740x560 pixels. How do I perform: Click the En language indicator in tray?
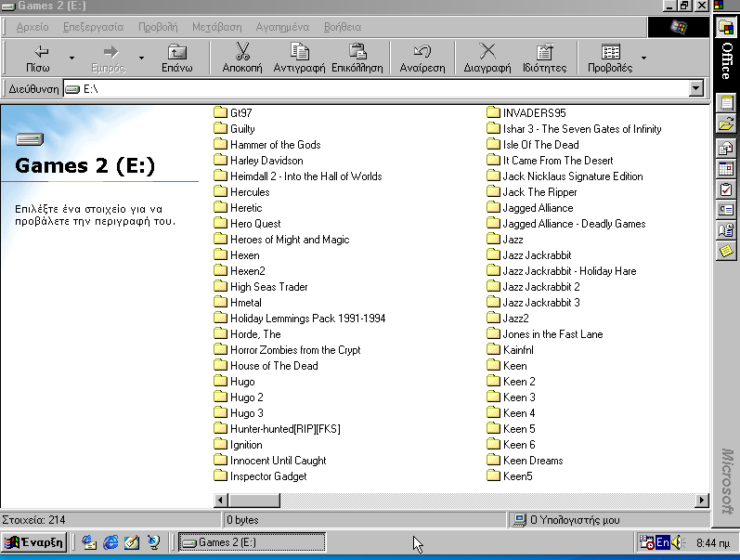click(663, 542)
